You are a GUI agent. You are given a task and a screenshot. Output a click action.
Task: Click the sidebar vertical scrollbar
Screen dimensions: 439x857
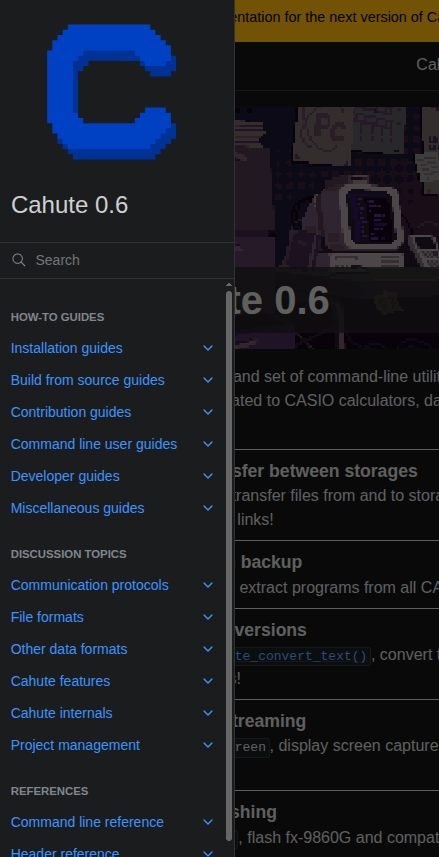coord(229,563)
